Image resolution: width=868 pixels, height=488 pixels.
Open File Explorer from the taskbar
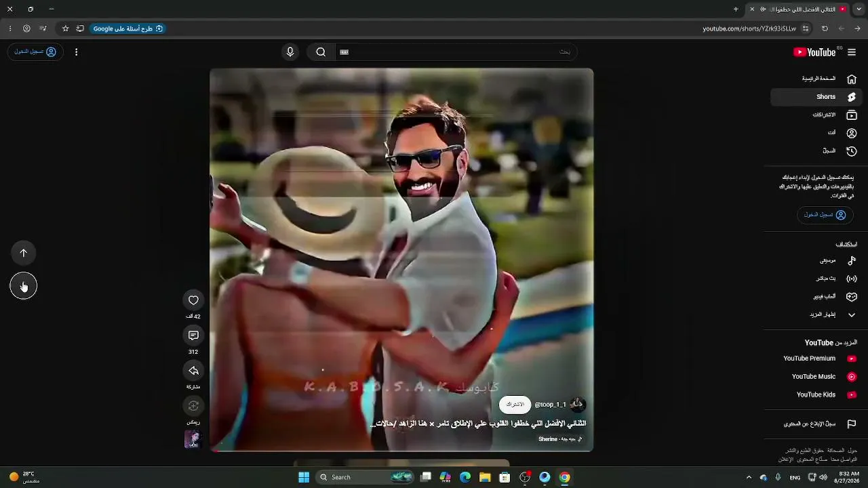[485, 477]
